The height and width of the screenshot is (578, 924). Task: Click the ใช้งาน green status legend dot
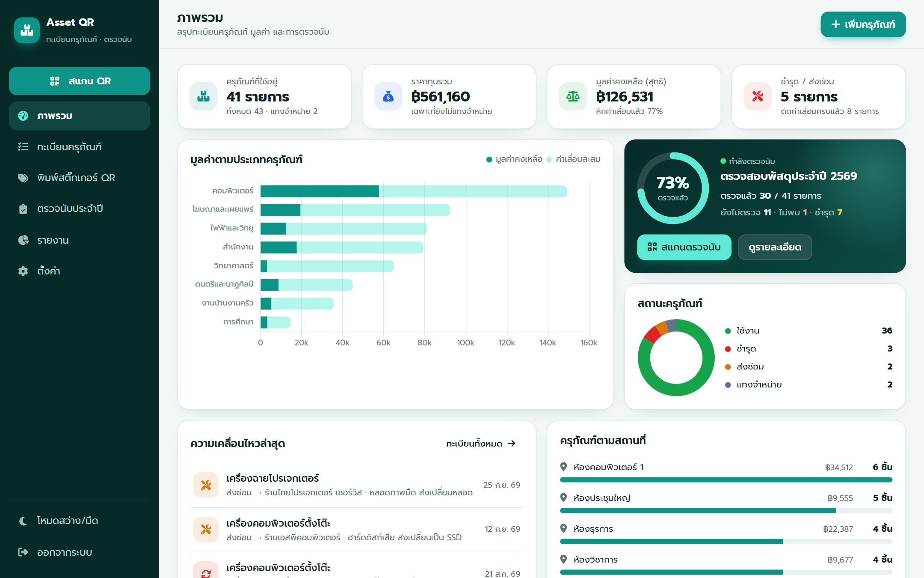[728, 331]
